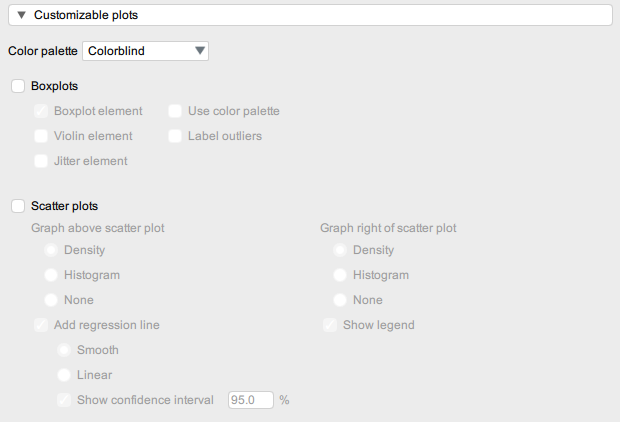Click the confidence interval percentage field
The image size is (620, 422).
(250, 400)
